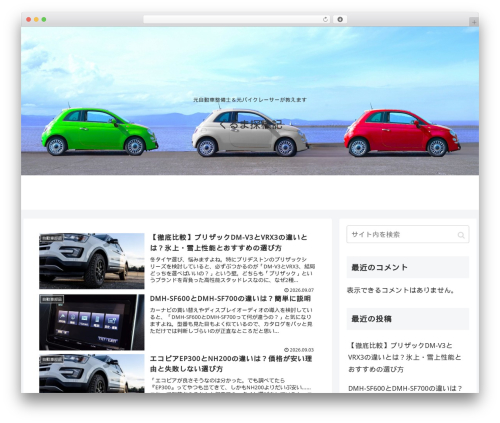Viewport: 500px width, 423px height.
Task: Click the car navigation screen thumbnail
Action: [92, 322]
